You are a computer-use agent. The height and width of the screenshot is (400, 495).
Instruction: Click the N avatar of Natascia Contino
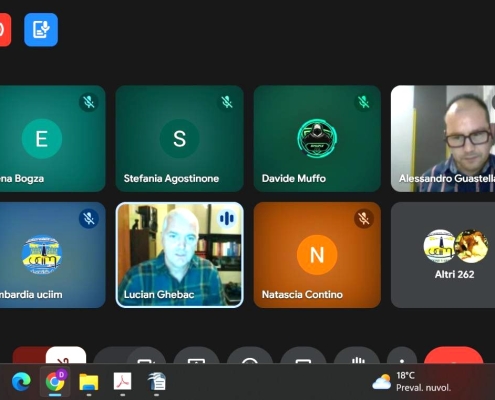pos(317,255)
